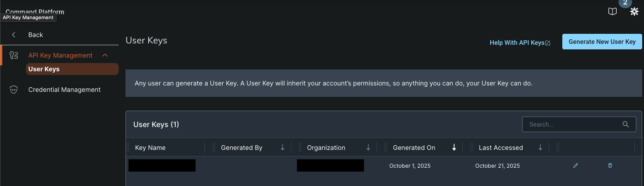Click the notification badge showing 2
The image size is (644, 186).
click(x=625, y=3)
